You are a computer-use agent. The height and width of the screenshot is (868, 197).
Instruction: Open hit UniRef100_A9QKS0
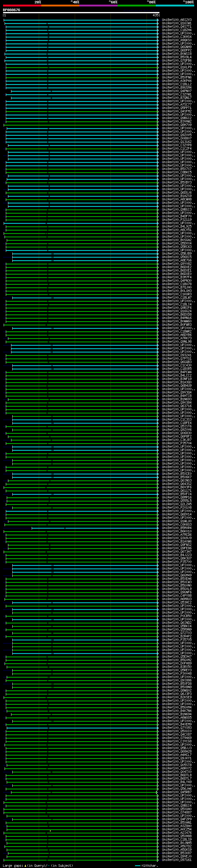point(177,40)
